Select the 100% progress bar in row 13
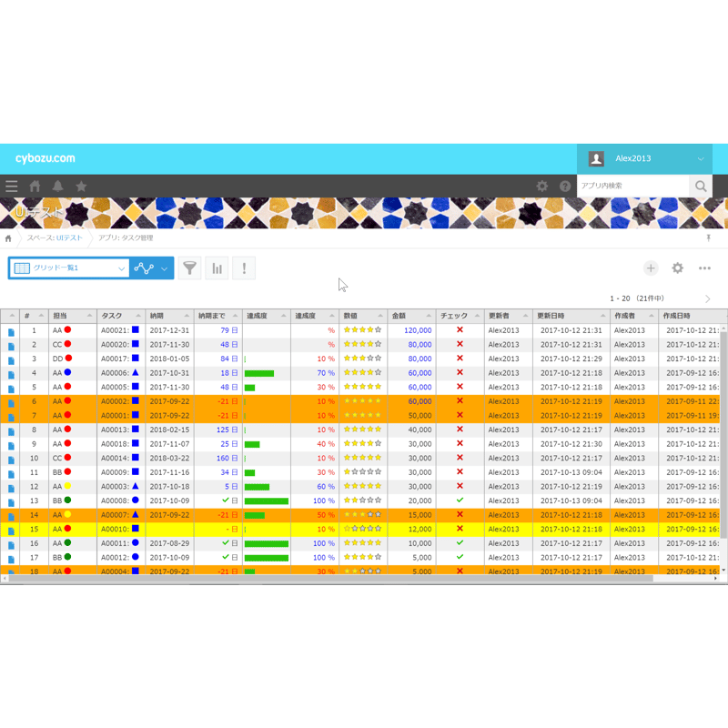The image size is (728, 728). point(267,501)
